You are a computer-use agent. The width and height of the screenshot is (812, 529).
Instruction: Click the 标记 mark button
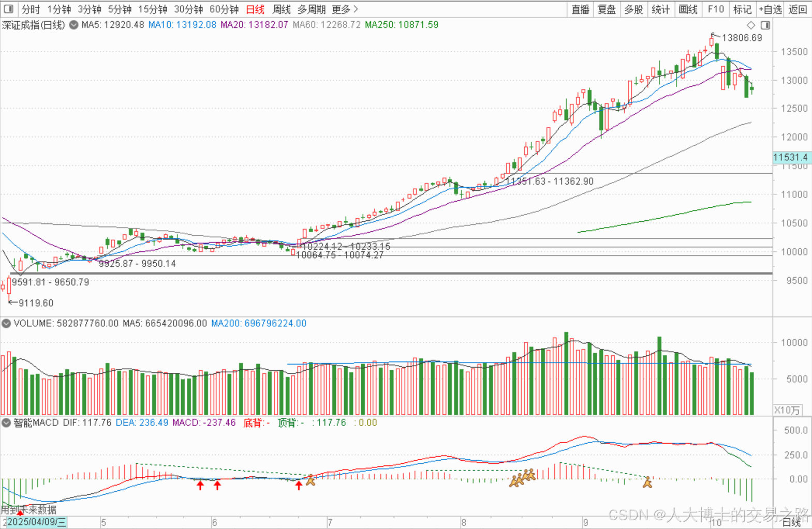[x=742, y=9]
